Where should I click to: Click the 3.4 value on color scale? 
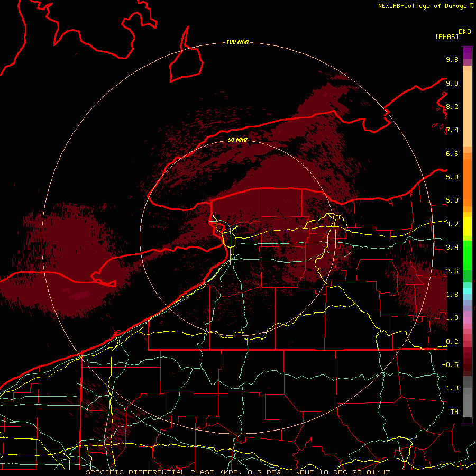(452, 248)
